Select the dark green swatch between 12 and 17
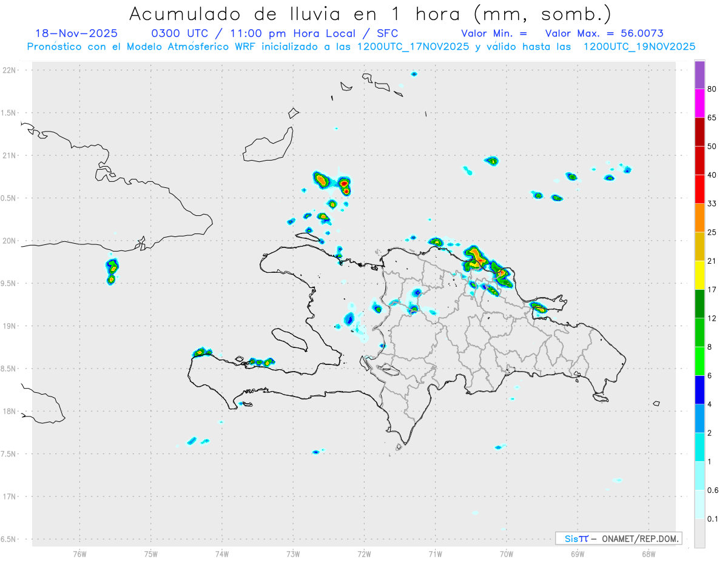 click(x=699, y=303)
